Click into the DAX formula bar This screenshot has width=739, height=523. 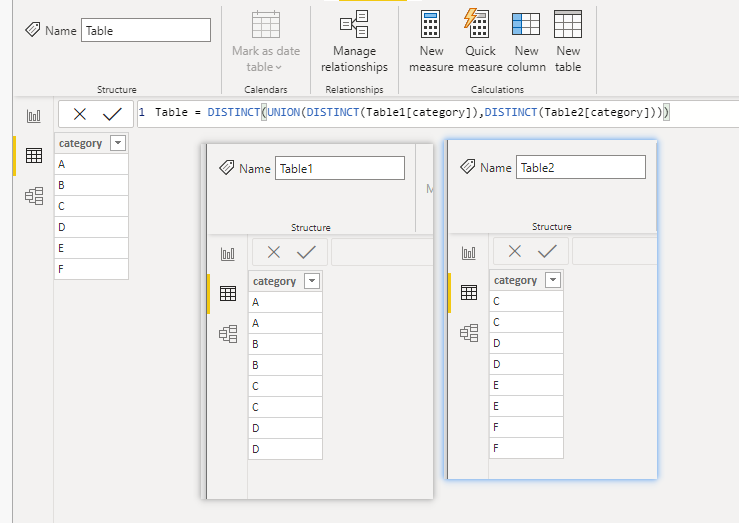pyautogui.click(x=438, y=113)
